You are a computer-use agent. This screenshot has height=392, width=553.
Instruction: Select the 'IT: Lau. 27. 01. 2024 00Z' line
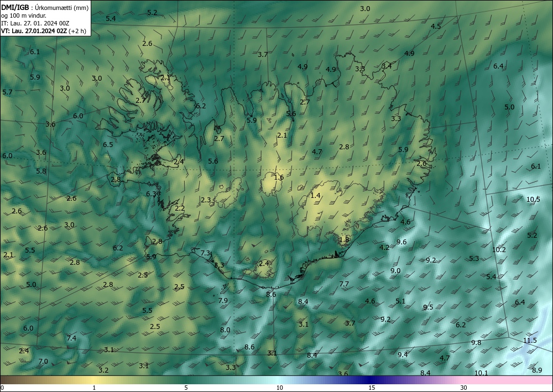coord(35,23)
